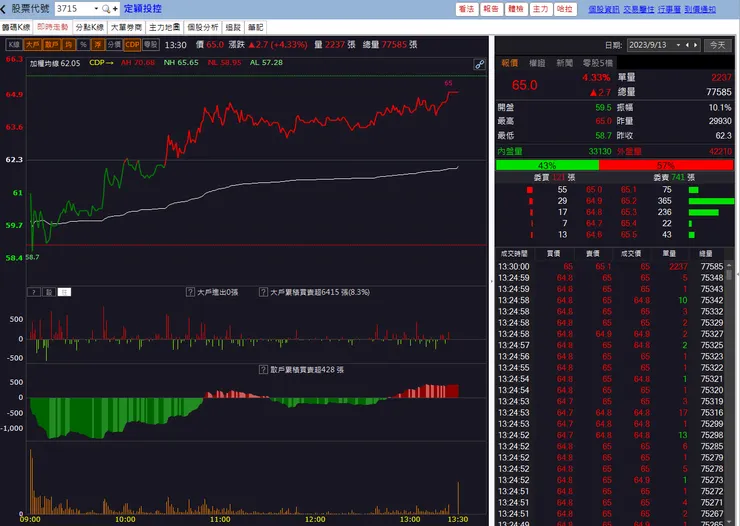
Task: Switch to 主力地圖 tab
Action: [x=165, y=27]
